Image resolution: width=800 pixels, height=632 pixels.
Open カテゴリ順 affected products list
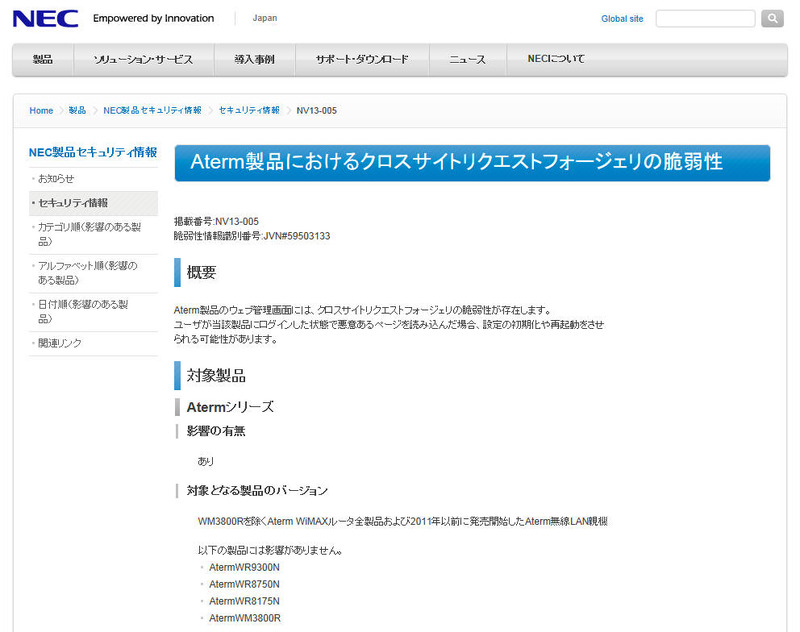tap(89, 234)
